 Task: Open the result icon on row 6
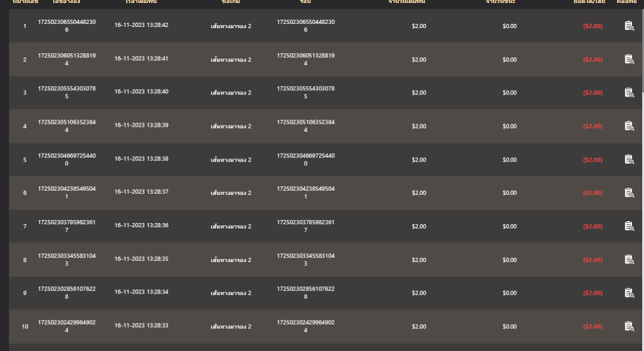pos(628,193)
